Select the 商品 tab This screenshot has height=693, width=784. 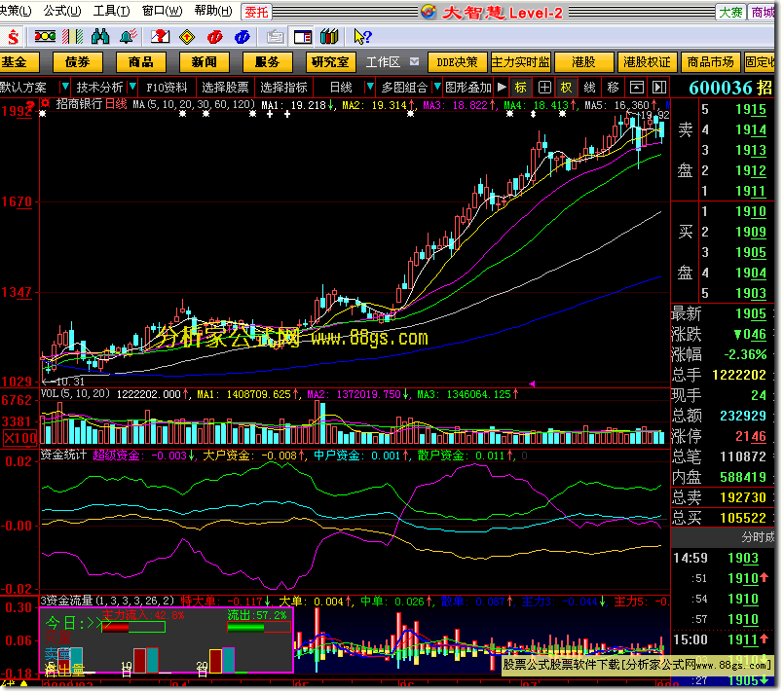[x=141, y=62]
